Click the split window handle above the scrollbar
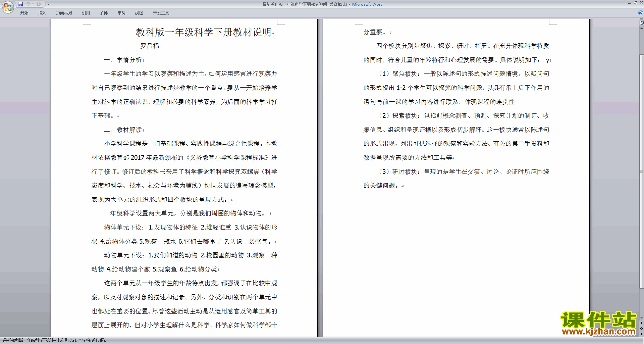 coord(641,19)
